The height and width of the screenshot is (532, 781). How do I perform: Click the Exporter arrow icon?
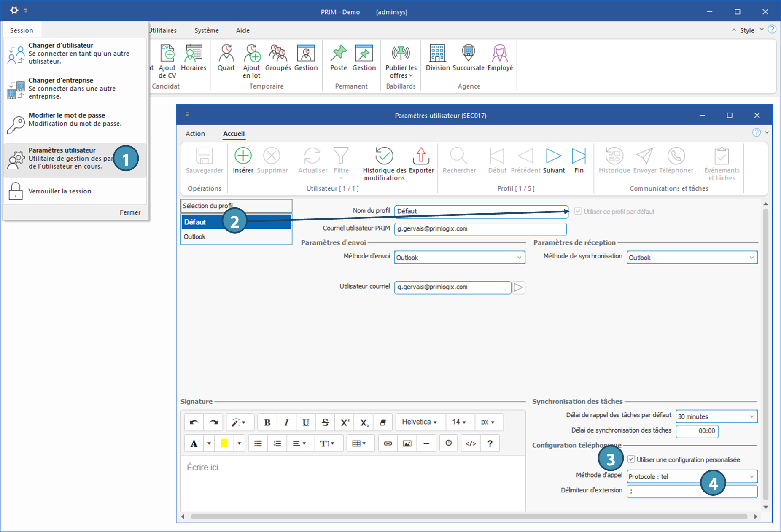[421, 156]
